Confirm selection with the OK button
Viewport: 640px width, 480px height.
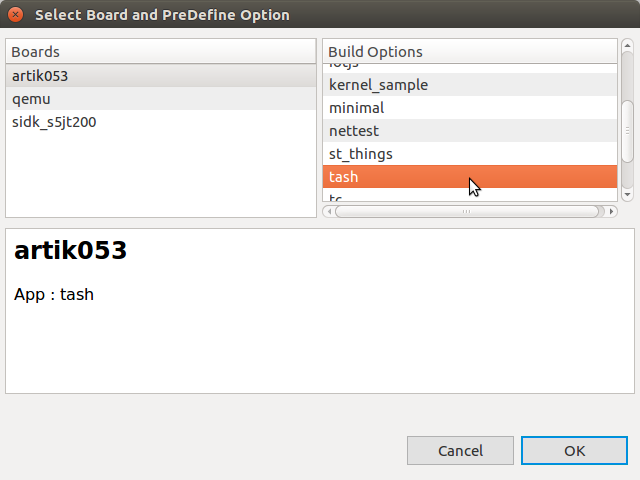click(x=574, y=451)
